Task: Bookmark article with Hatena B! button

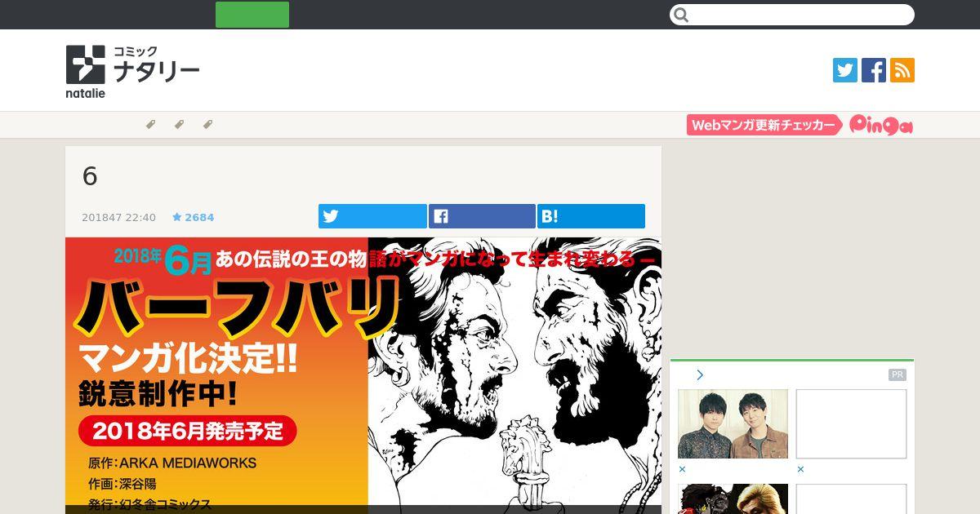Action: (591, 216)
